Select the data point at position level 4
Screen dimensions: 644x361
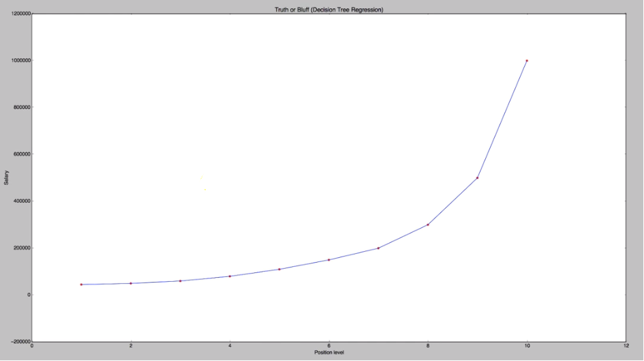[x=230, y=276]
